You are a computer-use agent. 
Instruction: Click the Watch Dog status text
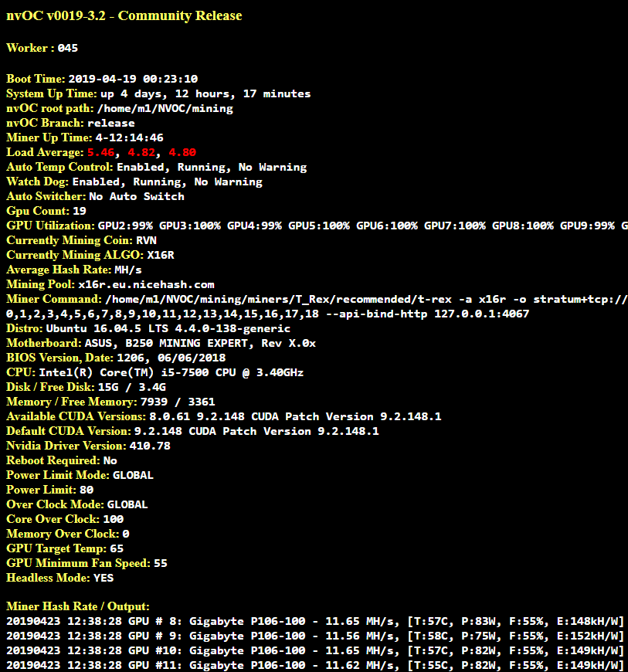tap(167, 182)
